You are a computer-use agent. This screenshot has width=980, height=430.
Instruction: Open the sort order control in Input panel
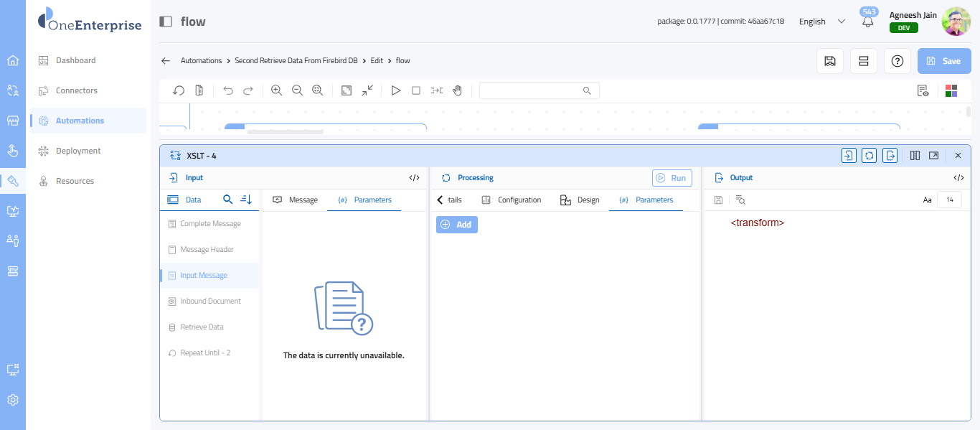[x=246, y=200]
